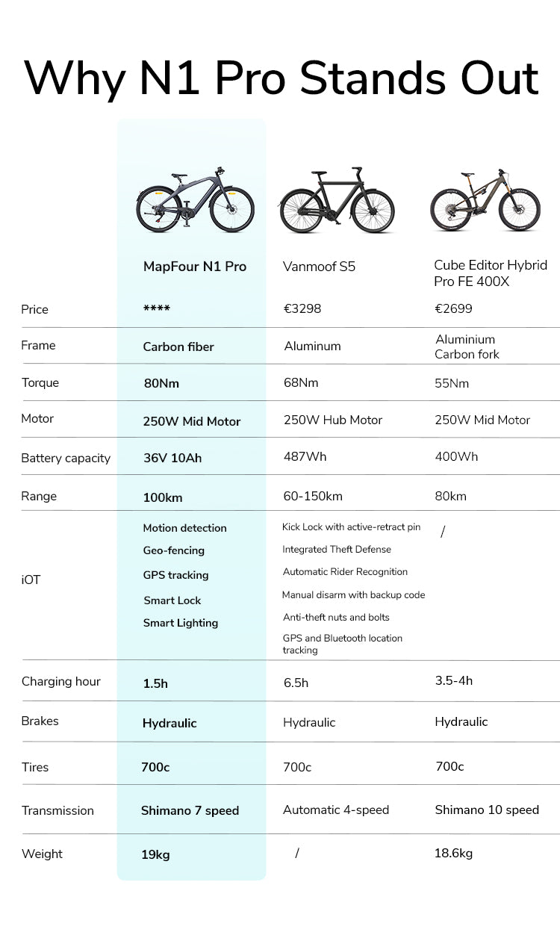Click the Cube Editor Hybrid bike image
560x938 pixels.
(x=485, y=199)
